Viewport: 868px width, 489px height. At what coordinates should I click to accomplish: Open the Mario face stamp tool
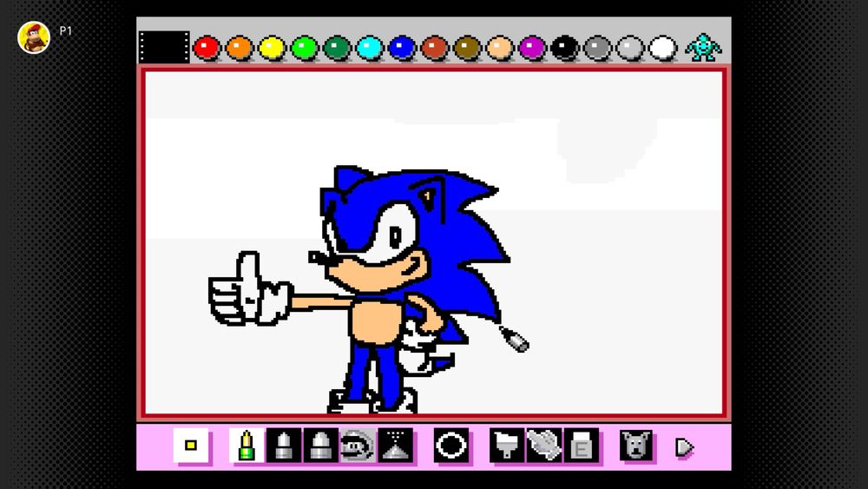[358, 446]
